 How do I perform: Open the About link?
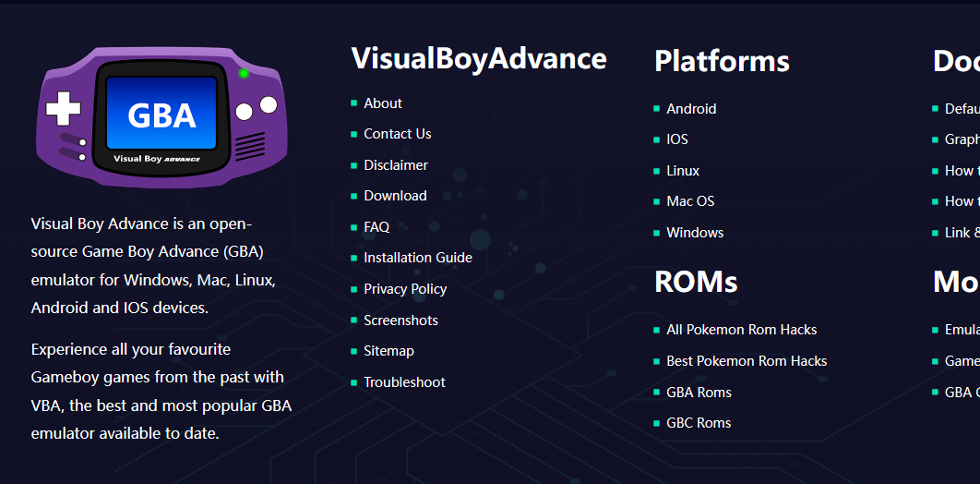pos(383,103)
